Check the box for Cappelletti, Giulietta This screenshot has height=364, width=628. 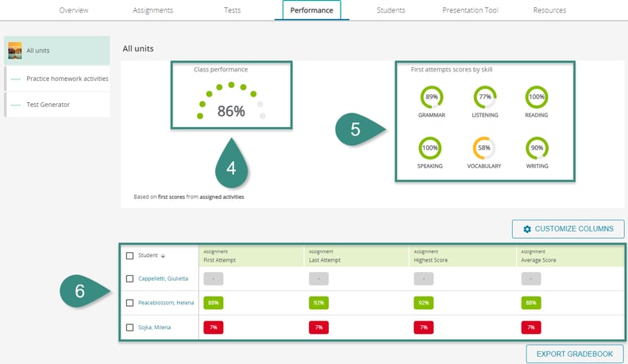[130, 278]
